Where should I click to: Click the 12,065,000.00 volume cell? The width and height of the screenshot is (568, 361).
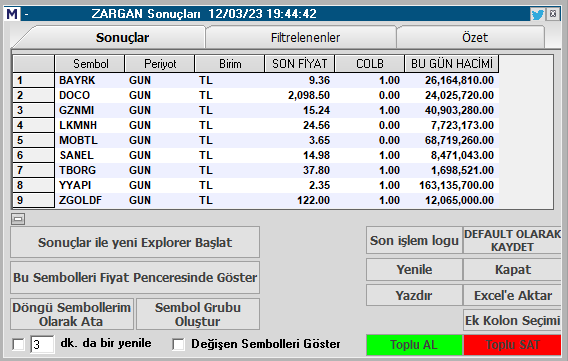(451, 200)
